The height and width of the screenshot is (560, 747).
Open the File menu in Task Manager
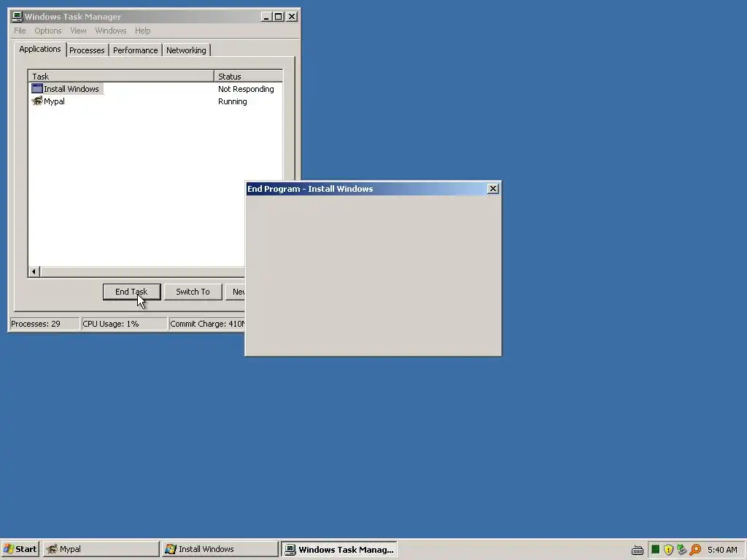click(20, 31)
